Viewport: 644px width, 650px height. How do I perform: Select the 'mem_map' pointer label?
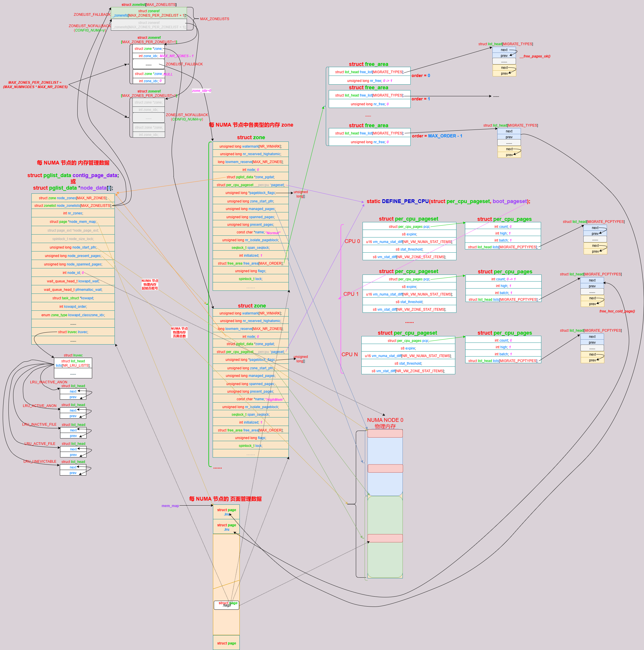point(170,506)
